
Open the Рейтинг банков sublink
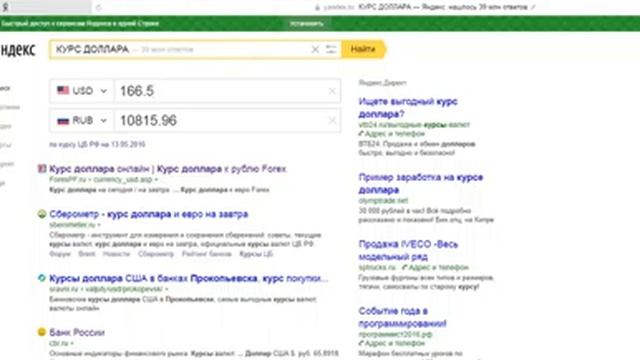207,254
